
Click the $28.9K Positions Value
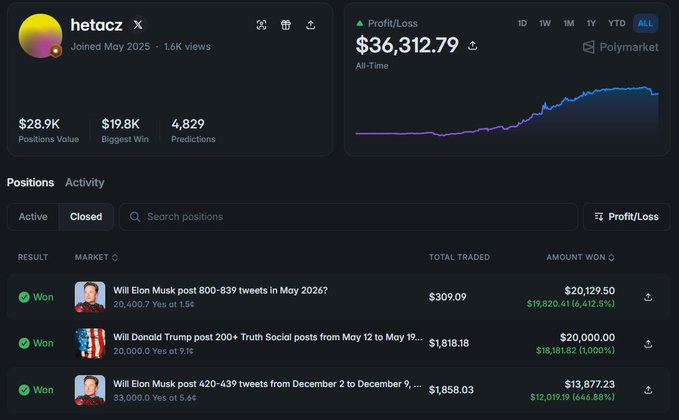coord(39,124)
